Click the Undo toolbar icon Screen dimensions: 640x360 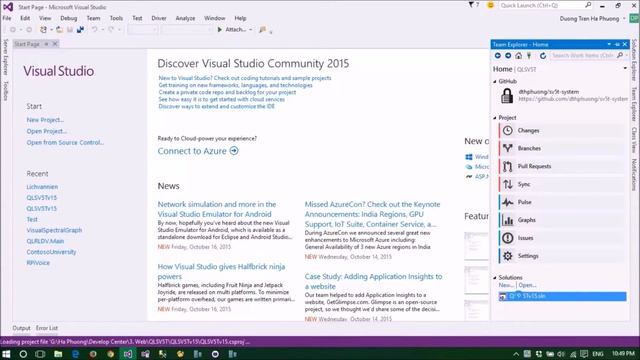[94, 30]
